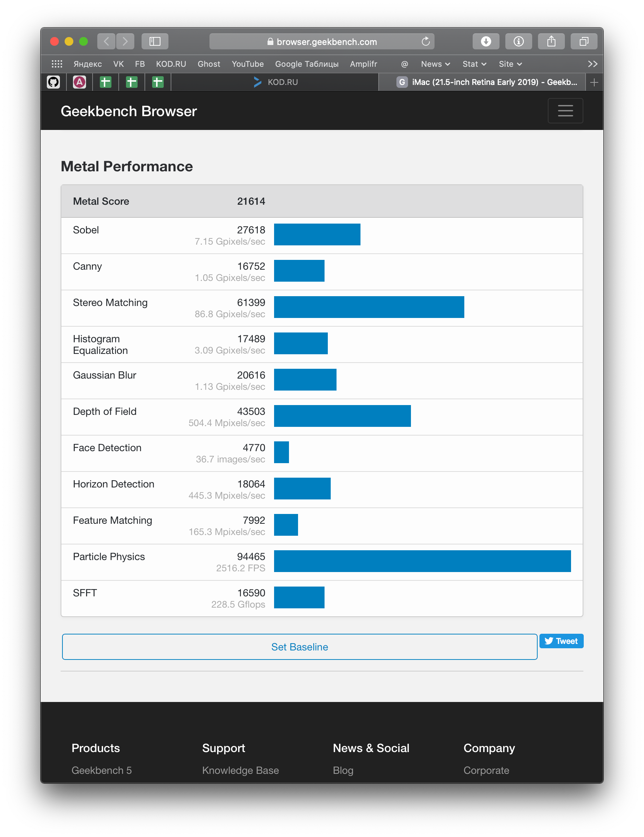Click the Particle Physics score bar
The height and width of the screenshot is (837, 644).
[422, 561]
